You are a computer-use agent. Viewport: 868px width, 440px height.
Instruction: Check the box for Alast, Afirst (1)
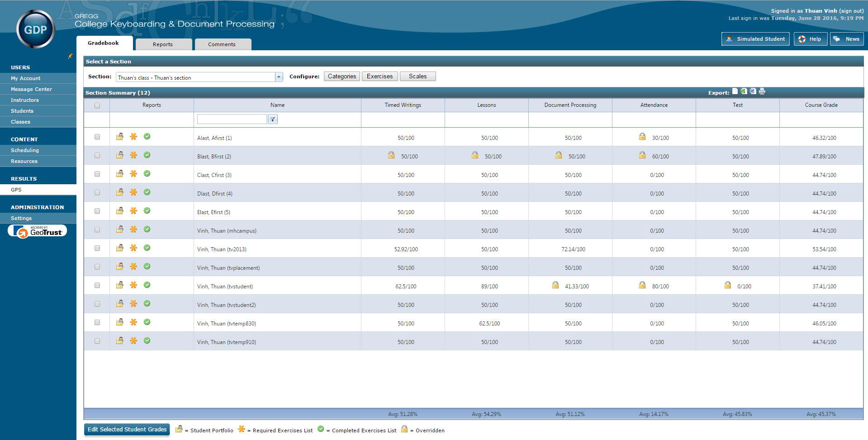(x=97, y=137)
